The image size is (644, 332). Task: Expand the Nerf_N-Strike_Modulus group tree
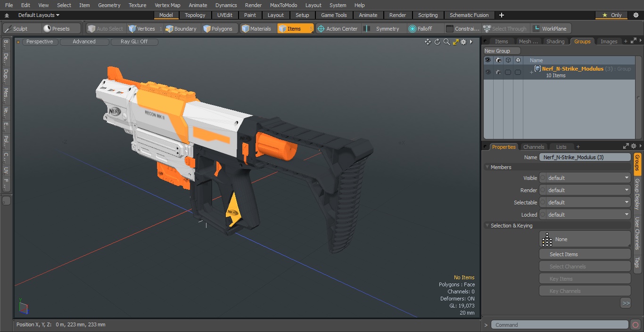pyautogui.click(x=531, y=72)
